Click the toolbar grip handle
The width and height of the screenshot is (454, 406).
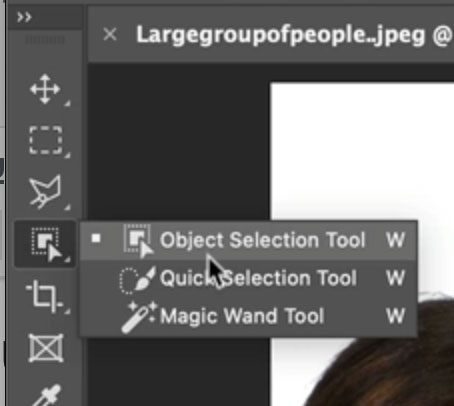coord(45,40)
